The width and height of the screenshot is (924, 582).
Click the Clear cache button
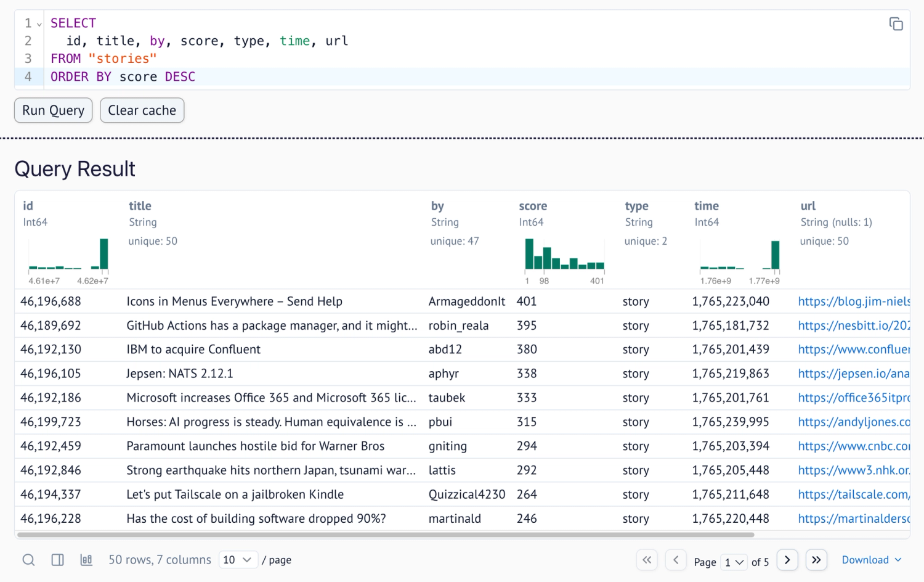coord(142,110)
